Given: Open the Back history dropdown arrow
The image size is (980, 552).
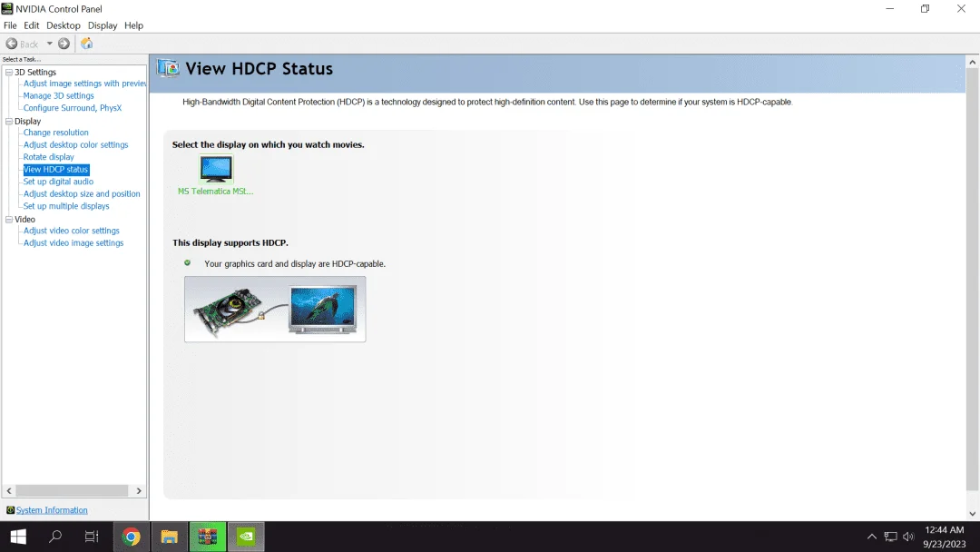Looking at the screenshot, I should pos(49,44).
